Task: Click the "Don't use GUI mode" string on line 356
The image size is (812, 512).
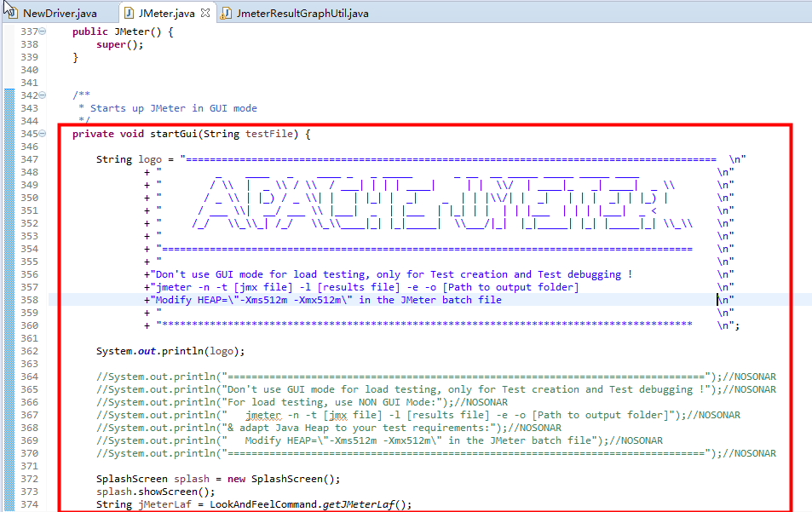Action: 391,274
